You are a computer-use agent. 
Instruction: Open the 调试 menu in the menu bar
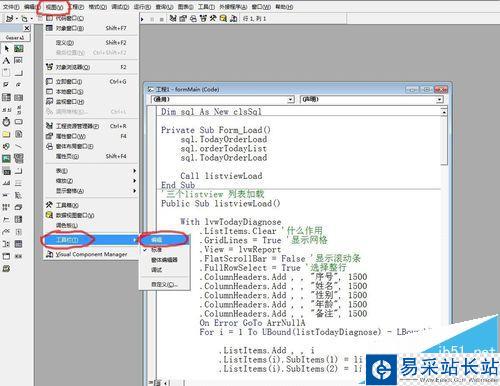point(120,7)
